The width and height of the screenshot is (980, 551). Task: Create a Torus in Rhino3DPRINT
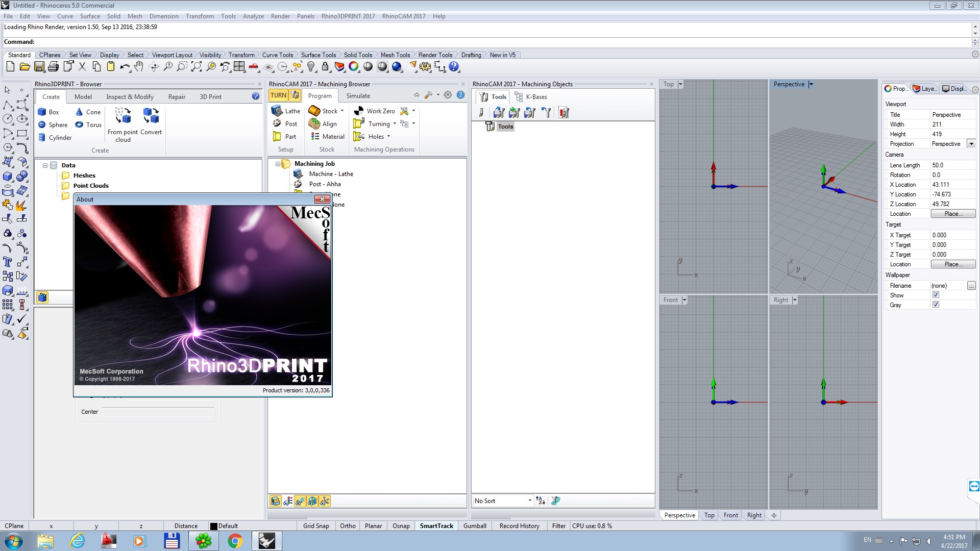point(88,125)
